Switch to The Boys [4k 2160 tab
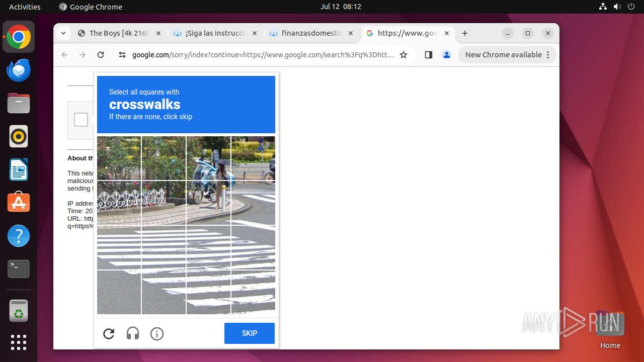 pos(120,33)
